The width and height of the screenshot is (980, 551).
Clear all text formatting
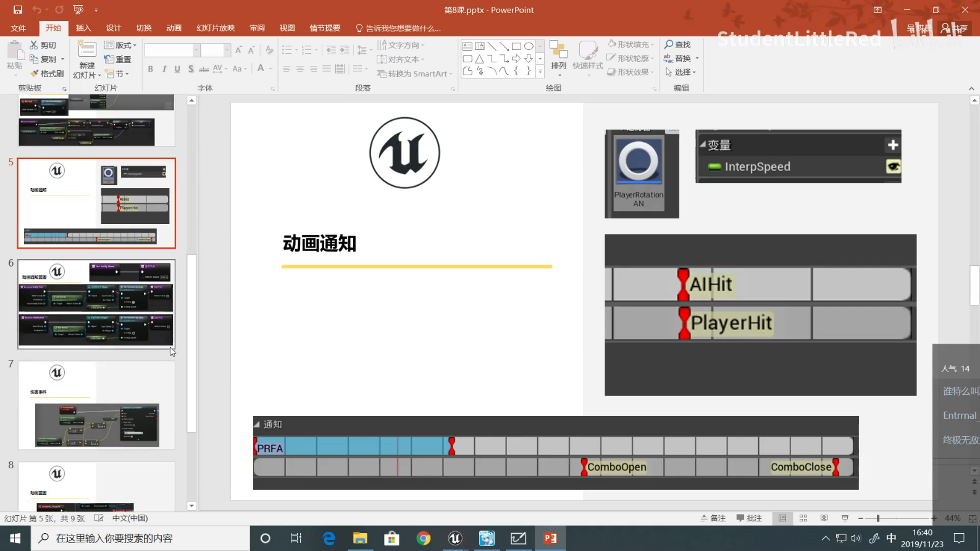pyautogui.click(x=269, y=50)
